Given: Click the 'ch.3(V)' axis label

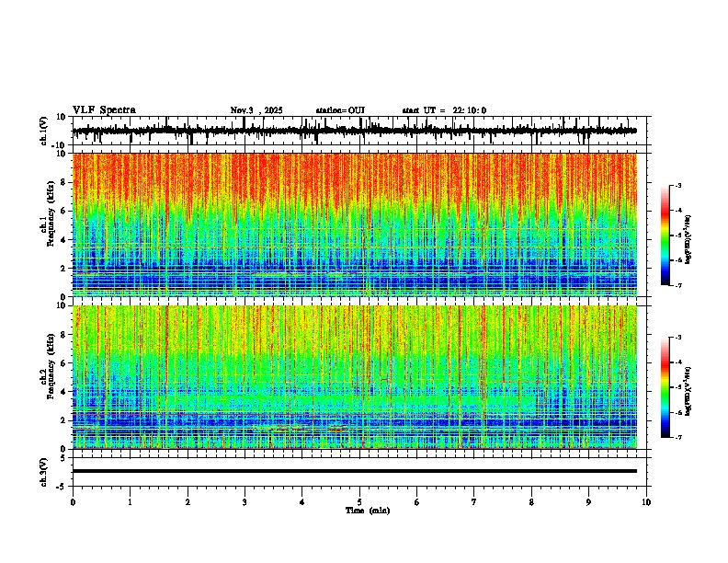Looking at the screenshot, I should pyautogui.click(x=44, y=472).
